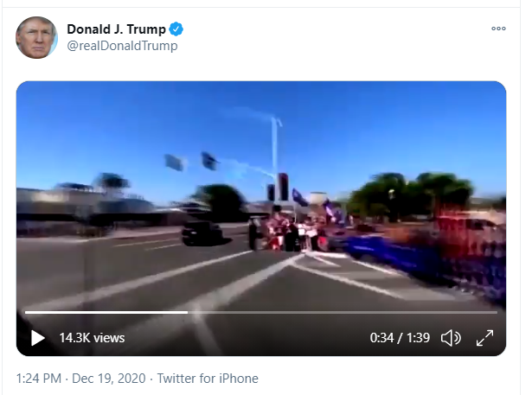Click the traffic light pole in the video
This screenshot has width=532, height=395.
coord(275,159)
